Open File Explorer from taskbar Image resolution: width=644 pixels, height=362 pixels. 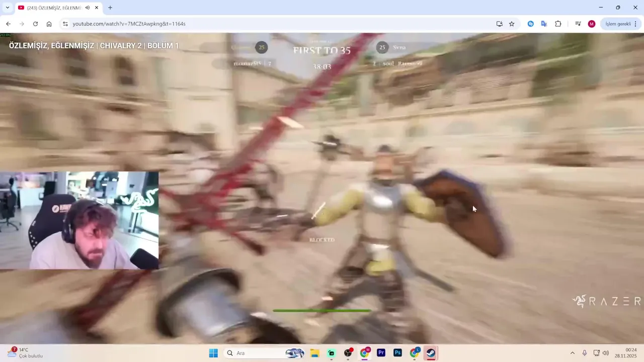(314, 353)
